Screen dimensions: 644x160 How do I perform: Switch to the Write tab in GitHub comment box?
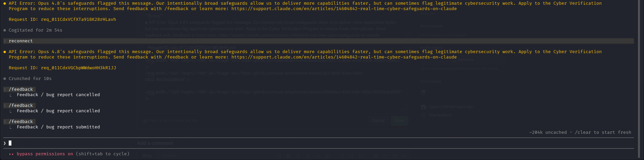pyautogui.click(x=147, y=156)
